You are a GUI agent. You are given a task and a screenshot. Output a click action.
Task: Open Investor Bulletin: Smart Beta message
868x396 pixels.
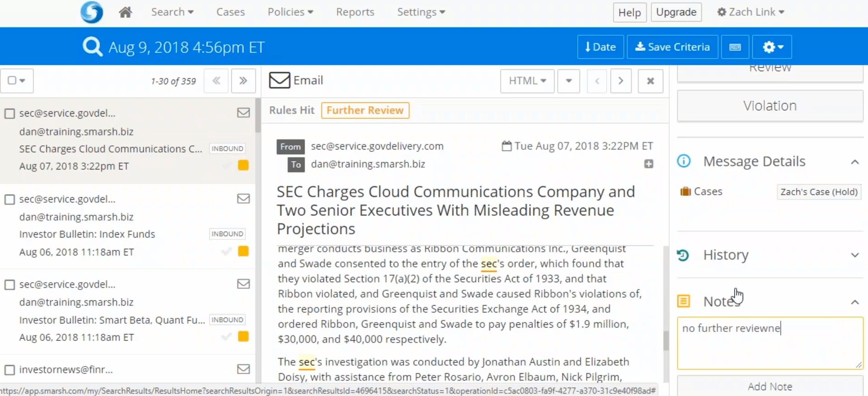112,320
